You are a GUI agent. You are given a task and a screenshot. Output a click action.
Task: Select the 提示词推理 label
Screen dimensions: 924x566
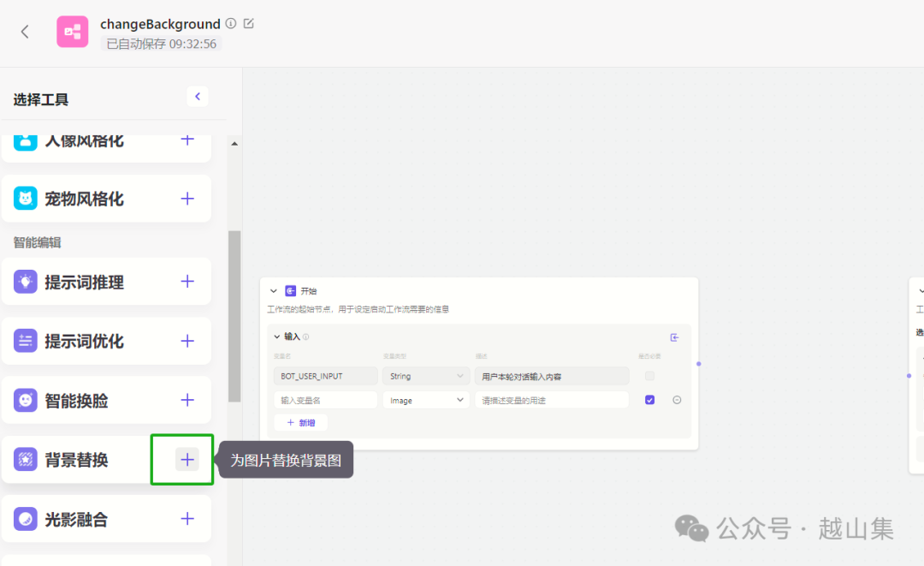coord(84,283)
